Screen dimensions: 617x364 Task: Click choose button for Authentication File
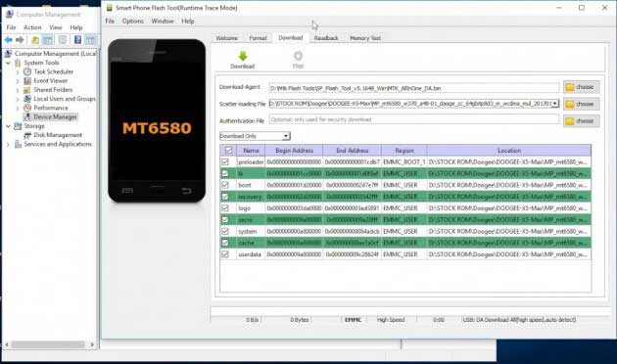tap(581, 120)
